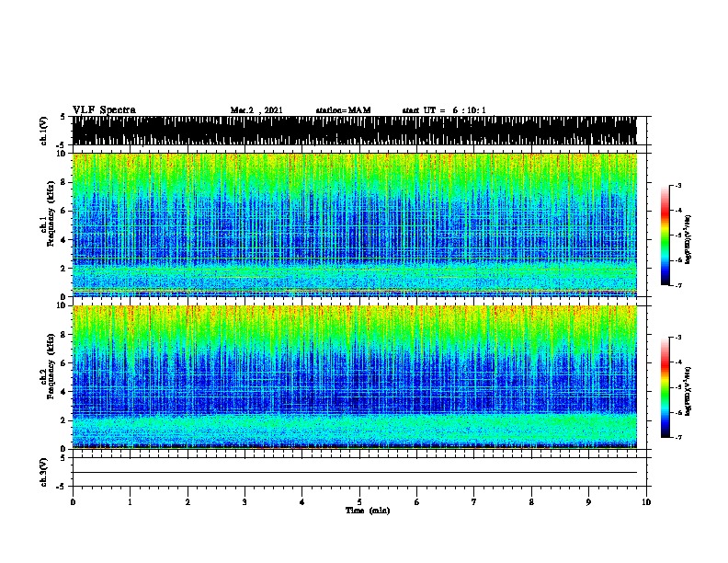The height and width of the screenshot is (563, 728).
Task: Click the "ch.3(V)" axis label
Action: pos(43,472)
